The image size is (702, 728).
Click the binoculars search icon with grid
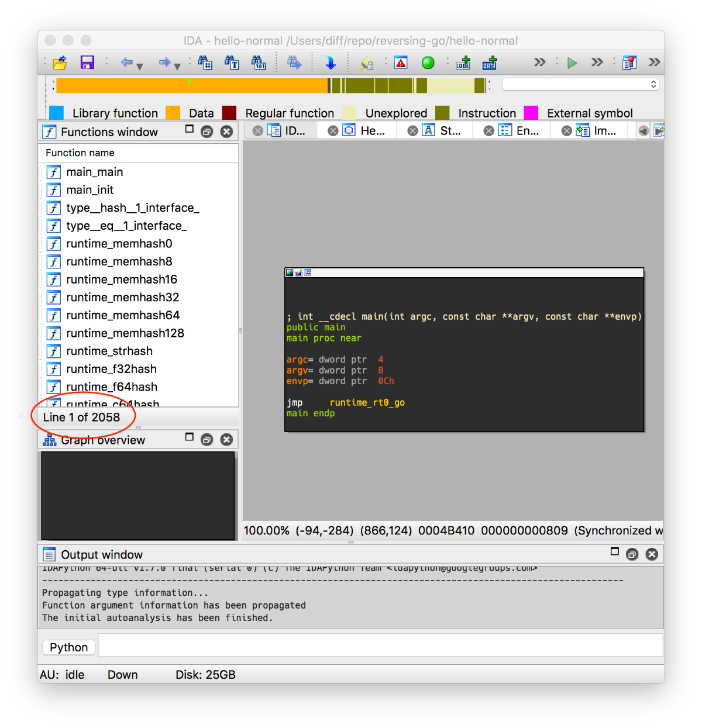(x=205, y=63)
